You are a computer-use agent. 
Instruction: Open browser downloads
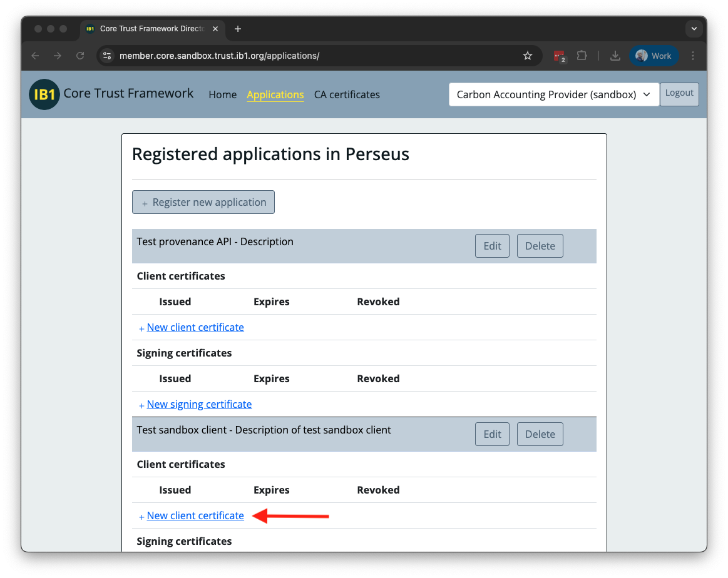[615, 56]
